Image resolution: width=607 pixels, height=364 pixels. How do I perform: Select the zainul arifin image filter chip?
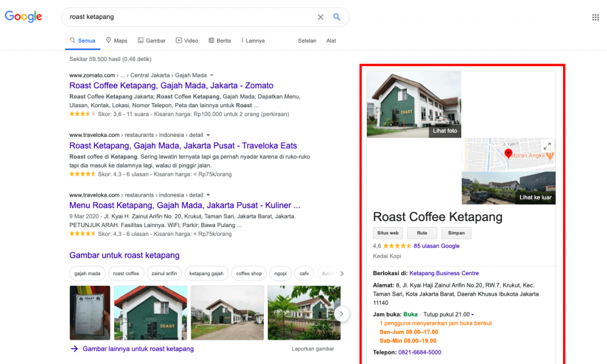(164, 273)
